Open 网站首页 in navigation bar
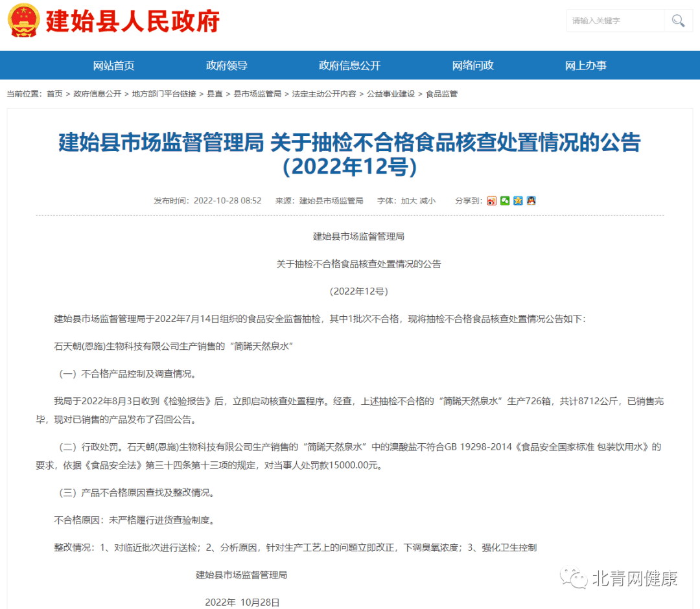Viewport: 700px width, 609px height. click(x=113, y=65)
